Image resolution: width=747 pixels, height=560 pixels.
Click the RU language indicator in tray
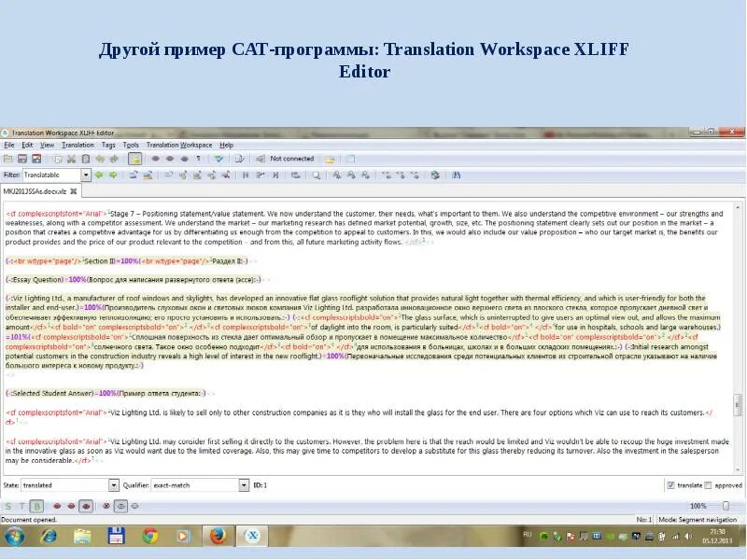(x=528, y=534)
